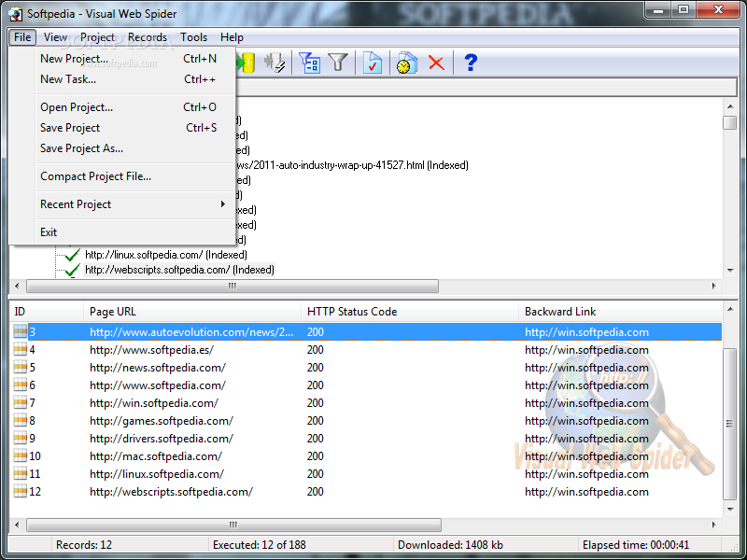Screen dimensions: 747x560
Task: Sort by the Page URL column header
Action: coord(192,312)
